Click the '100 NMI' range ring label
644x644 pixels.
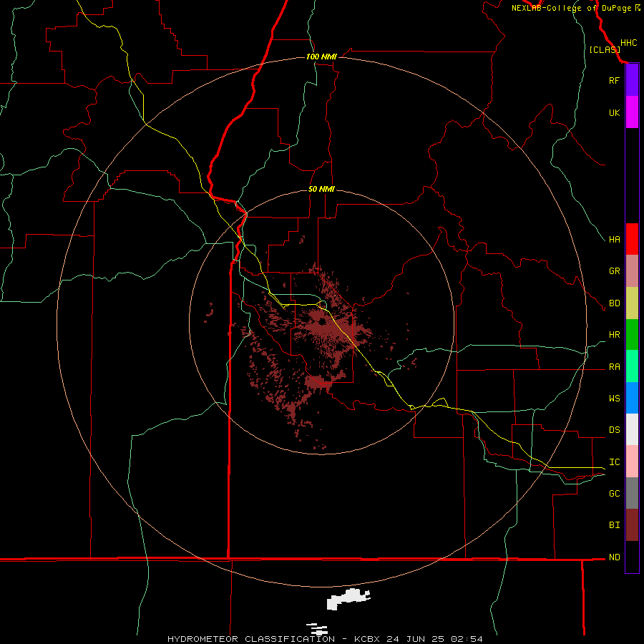click(321, 57)
